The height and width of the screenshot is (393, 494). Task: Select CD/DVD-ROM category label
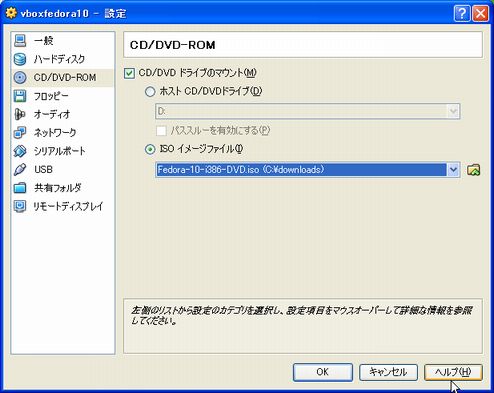point(65,78)
